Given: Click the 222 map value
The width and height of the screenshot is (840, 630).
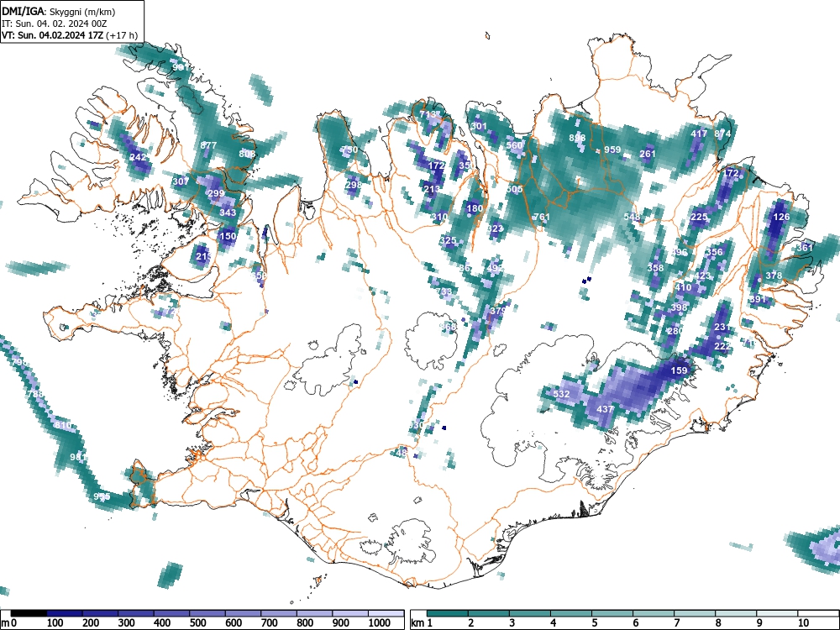Looking at the screenshot, I should [722, 346].
